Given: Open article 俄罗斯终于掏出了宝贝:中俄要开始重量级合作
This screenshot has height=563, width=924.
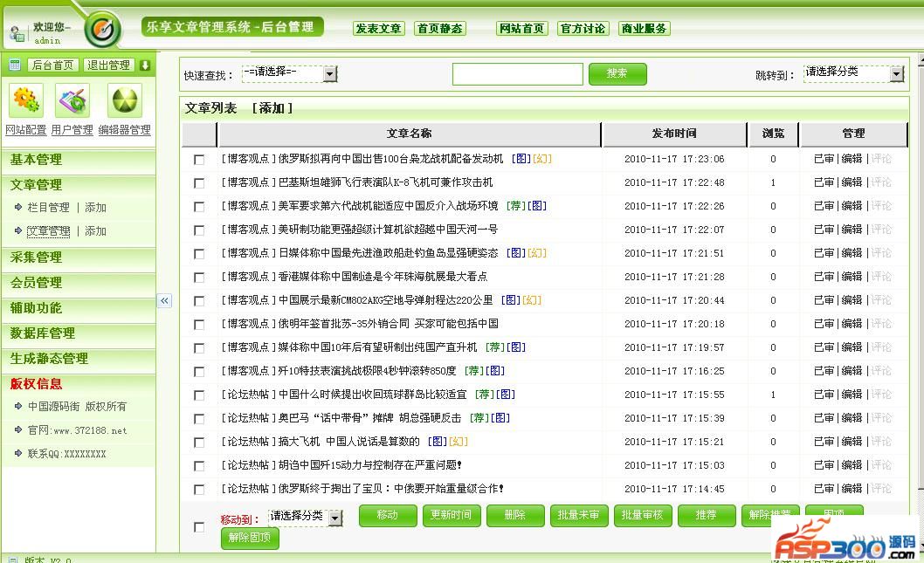Looking at the screenshot, I should pos(390,489).
